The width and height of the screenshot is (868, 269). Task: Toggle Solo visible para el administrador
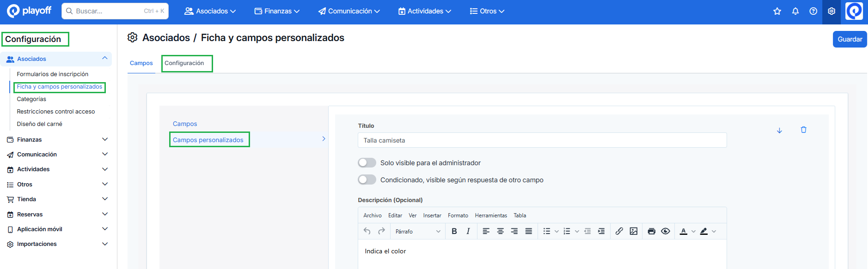[367, 163]
